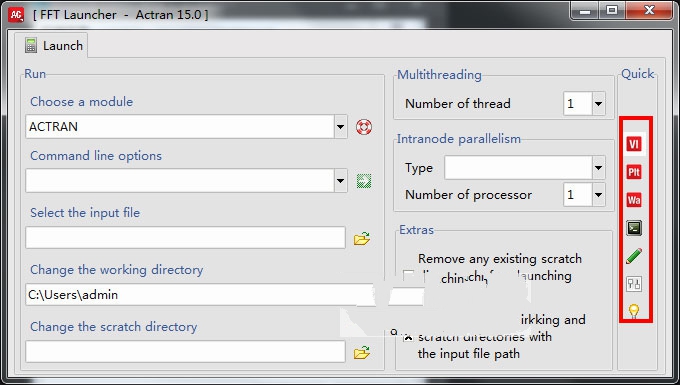Launch the PLTViewer via Plt icon
680x385 pixels.
click(x=634, y=172)
